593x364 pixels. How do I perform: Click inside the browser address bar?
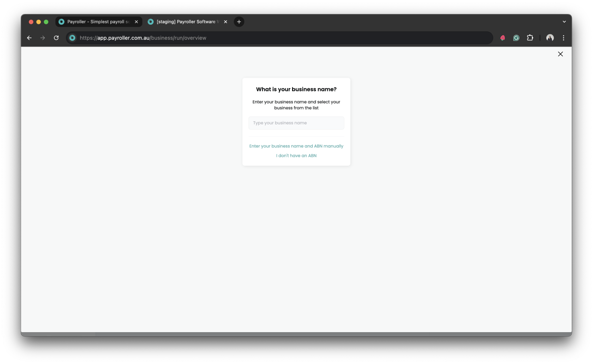click(x=266, y=38)
